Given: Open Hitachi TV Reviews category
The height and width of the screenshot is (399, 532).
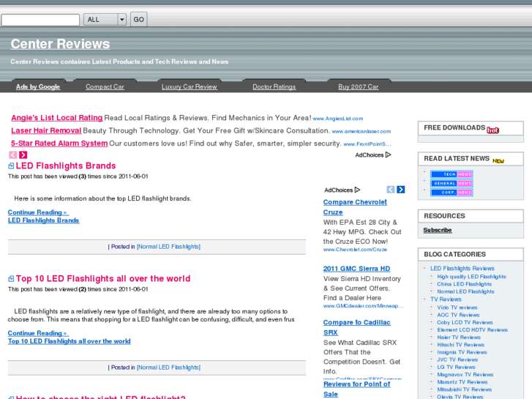Looking at the screenshot, I should (x=460, y=345).
